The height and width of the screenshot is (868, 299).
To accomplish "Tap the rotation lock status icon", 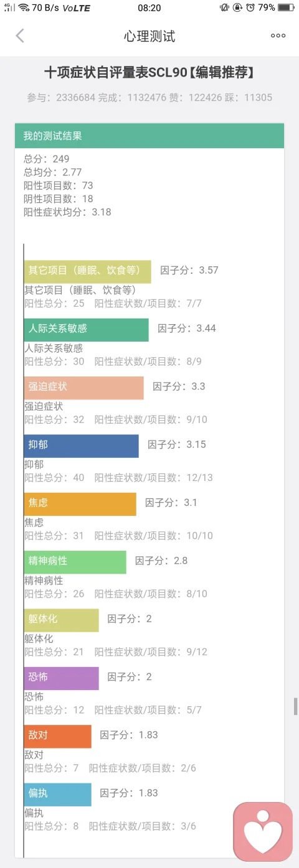I will coord(238,8).
